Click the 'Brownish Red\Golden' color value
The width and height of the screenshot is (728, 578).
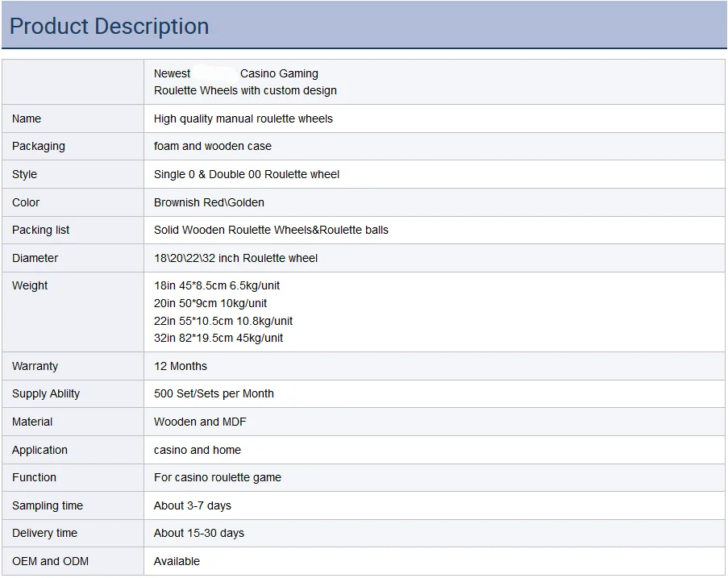pos(209,202)
